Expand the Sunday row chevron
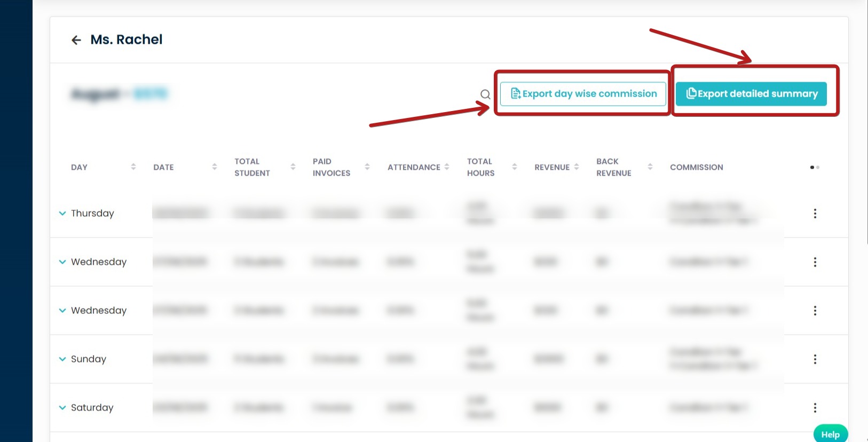Viewport: 868px width, 442px height. point(62,359)
